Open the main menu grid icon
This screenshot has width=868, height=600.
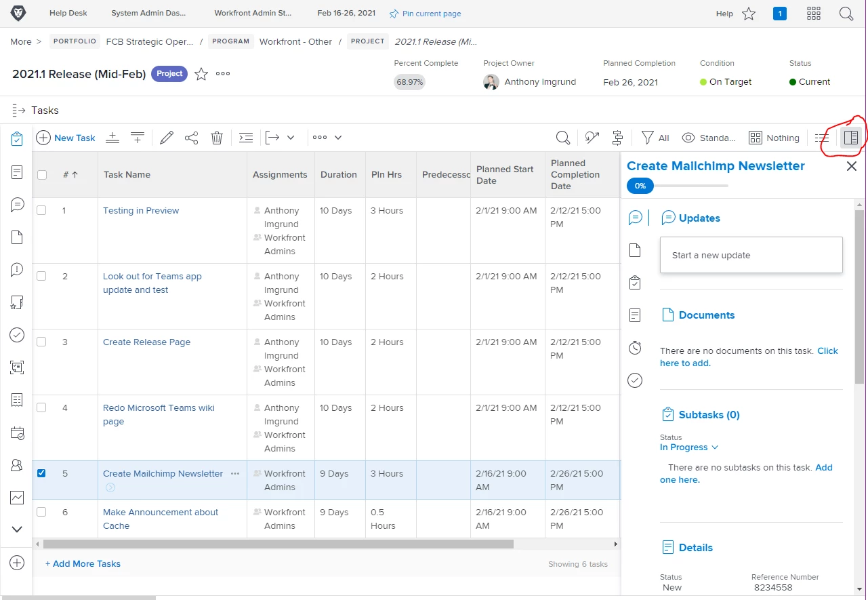click(x=814, y=14)
